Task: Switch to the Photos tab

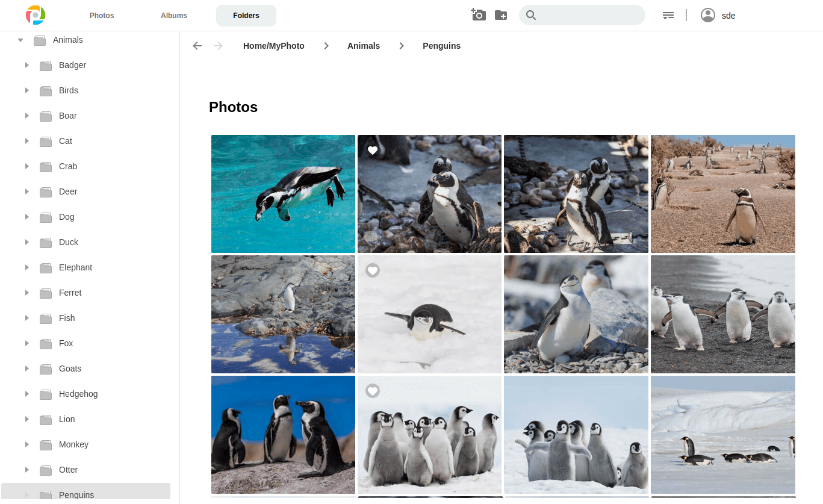Action: (x=102, y=16)
